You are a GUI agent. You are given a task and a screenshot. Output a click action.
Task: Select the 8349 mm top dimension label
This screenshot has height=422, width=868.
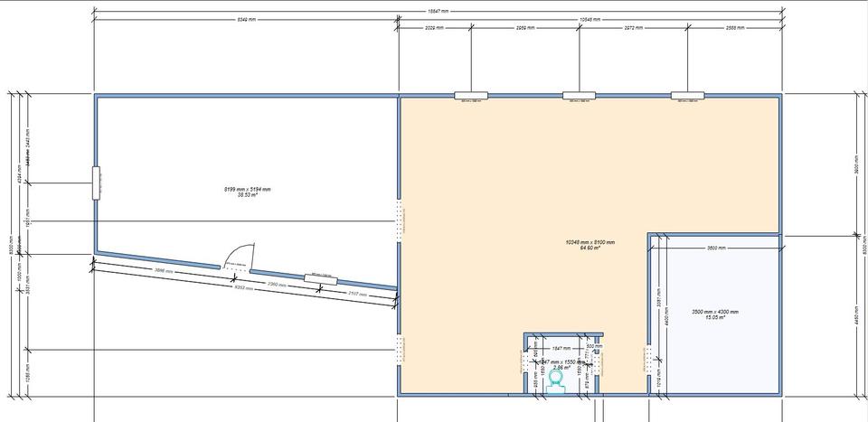coord(246,19)
